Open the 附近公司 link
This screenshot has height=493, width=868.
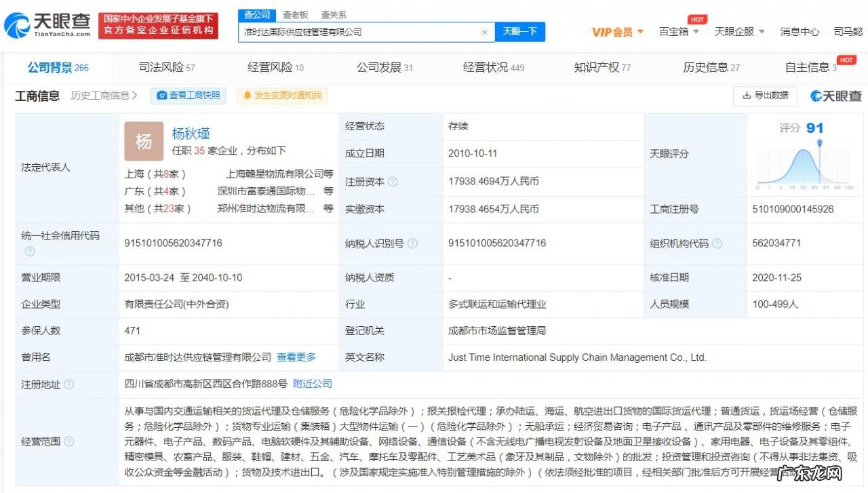(312, 384)
